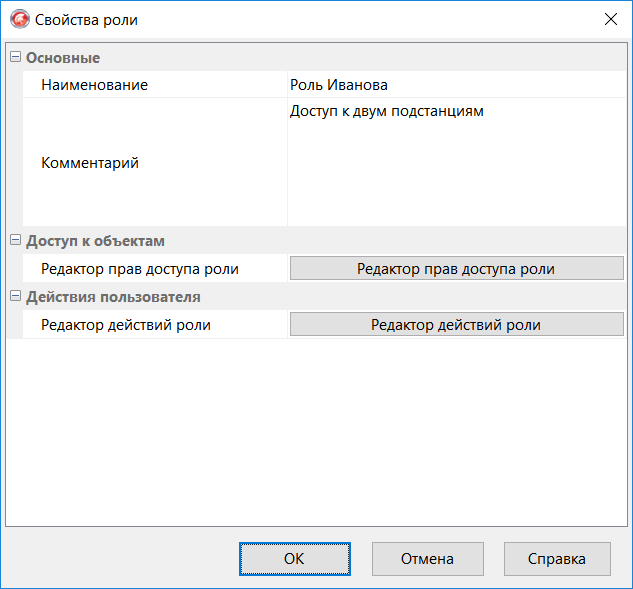
Task: Open the Редактор прав доступа роли button
Action: click(456, 269)
